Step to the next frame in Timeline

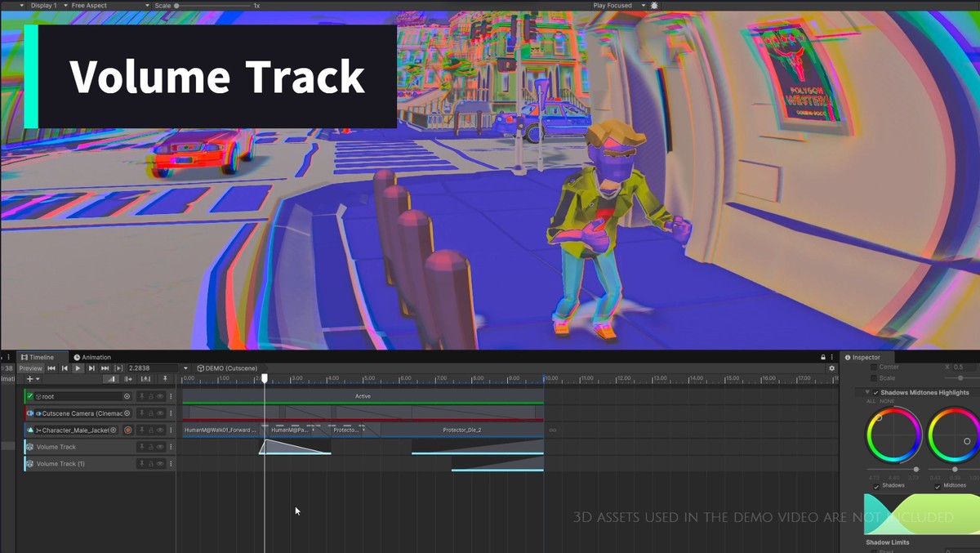[x=91, y=368]
